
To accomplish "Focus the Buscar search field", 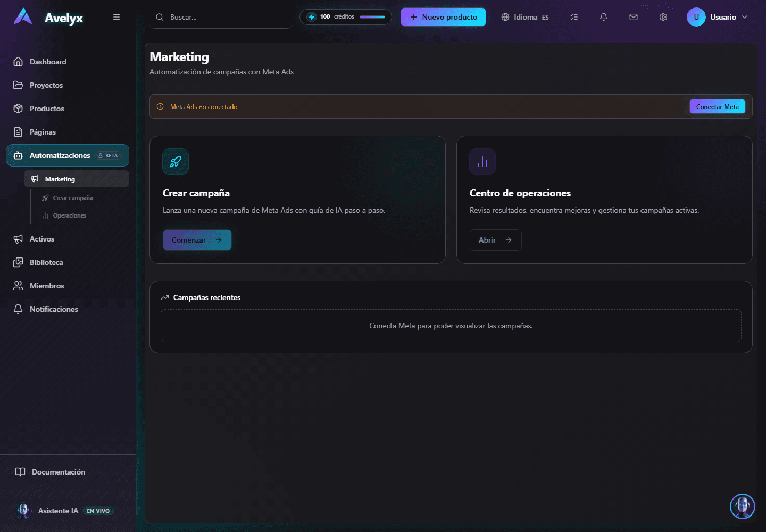I will (221, 17).
